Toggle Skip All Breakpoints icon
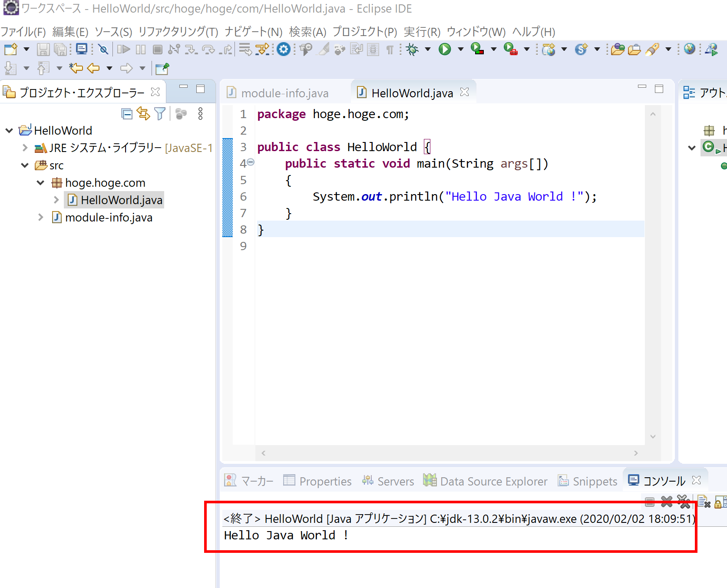Viewport: 727px width, 588px height. click(x=103, y=49)
